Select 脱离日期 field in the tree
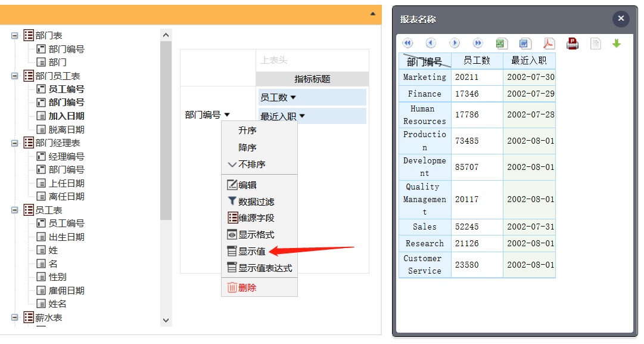 tap(66, 129)
